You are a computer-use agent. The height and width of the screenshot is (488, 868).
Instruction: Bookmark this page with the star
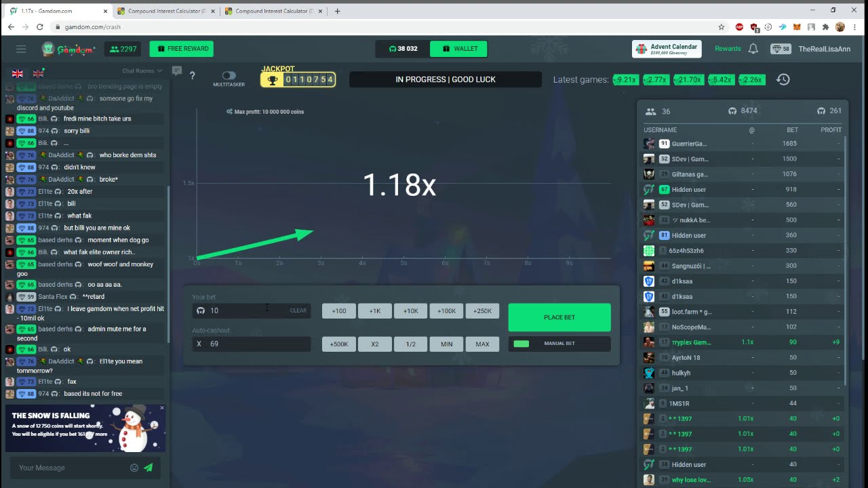[722, 27]
